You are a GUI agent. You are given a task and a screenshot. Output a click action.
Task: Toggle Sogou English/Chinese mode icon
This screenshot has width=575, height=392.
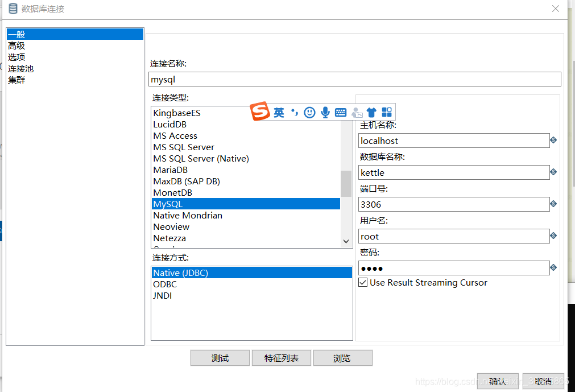(x=279, y=113)
